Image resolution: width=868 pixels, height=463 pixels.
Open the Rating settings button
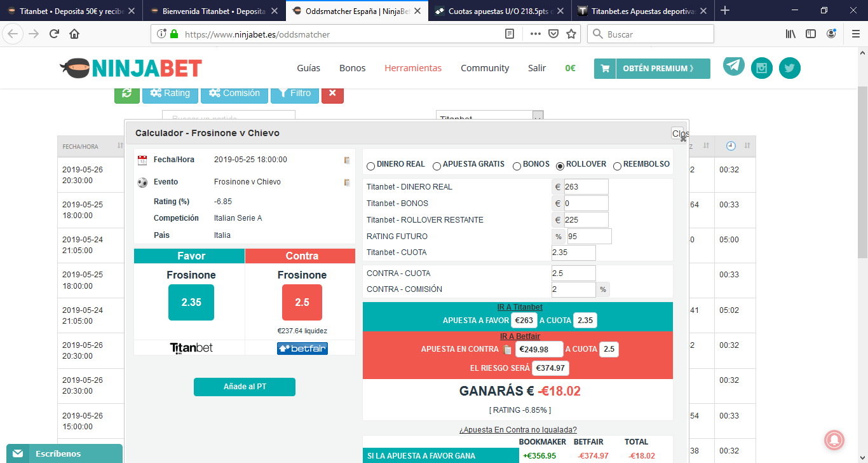[x=170, y=93]
